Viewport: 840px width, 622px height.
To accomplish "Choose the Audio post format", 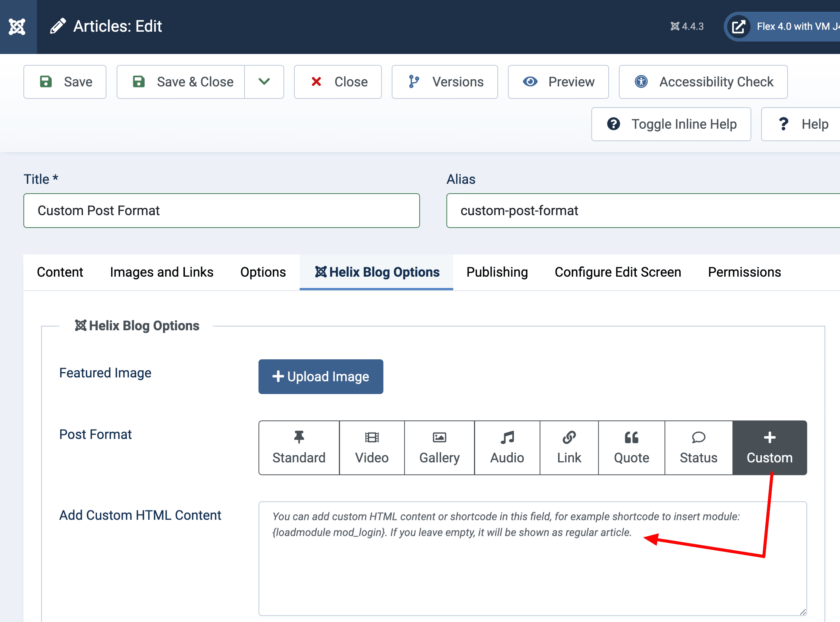I will [x=507, y=447].
